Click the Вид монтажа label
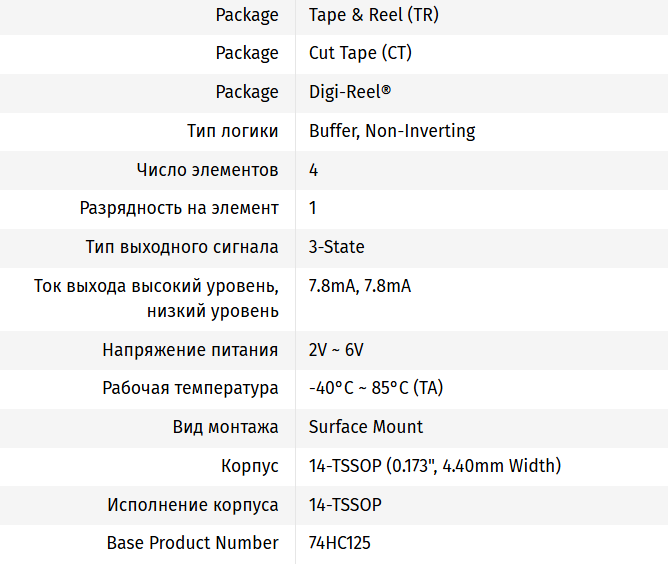Screen dimensions: 668x575 225,427
